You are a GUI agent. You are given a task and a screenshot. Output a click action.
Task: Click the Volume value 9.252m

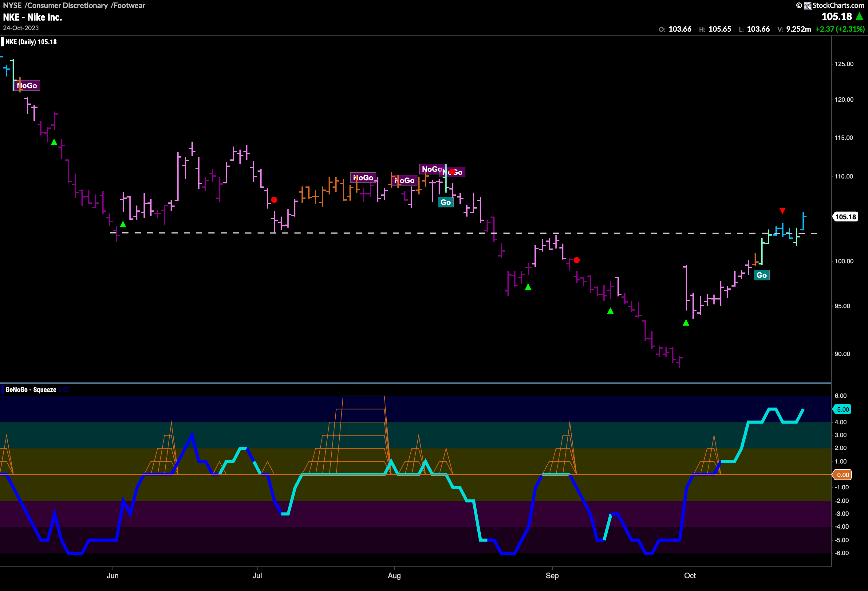click(x=799, y=29)
